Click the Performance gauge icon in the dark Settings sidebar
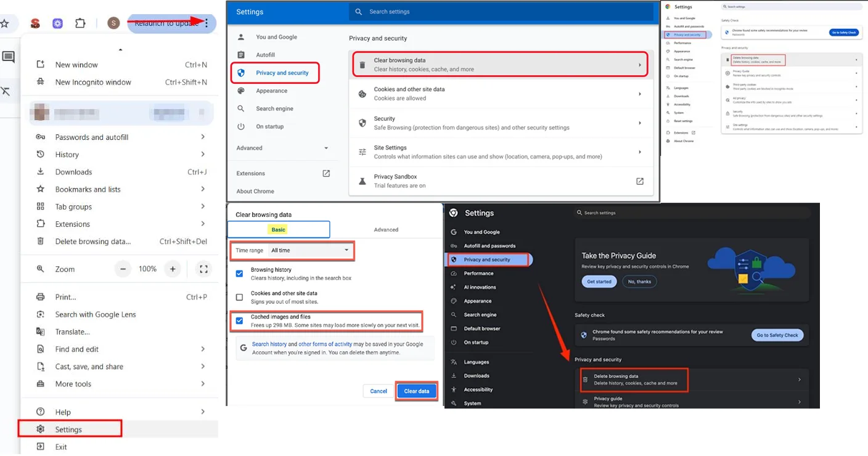 click(x=454, y=273)
